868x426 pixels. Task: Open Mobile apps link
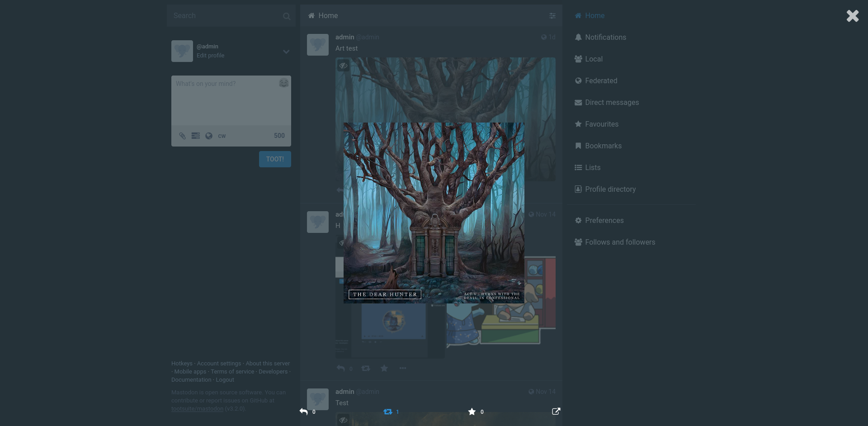[190, 372]
